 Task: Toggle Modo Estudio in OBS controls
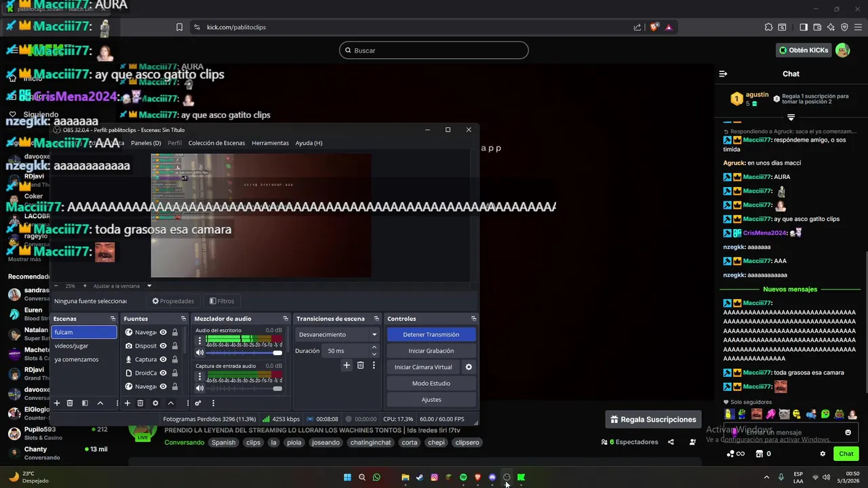[431, 383]
